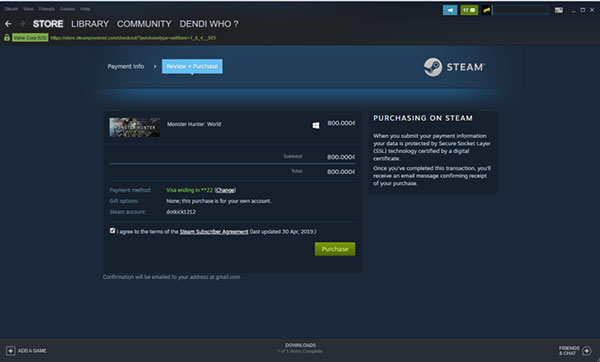
Task: Click the PURCHASING ON STEAM heading
Action: pos(423,118)
